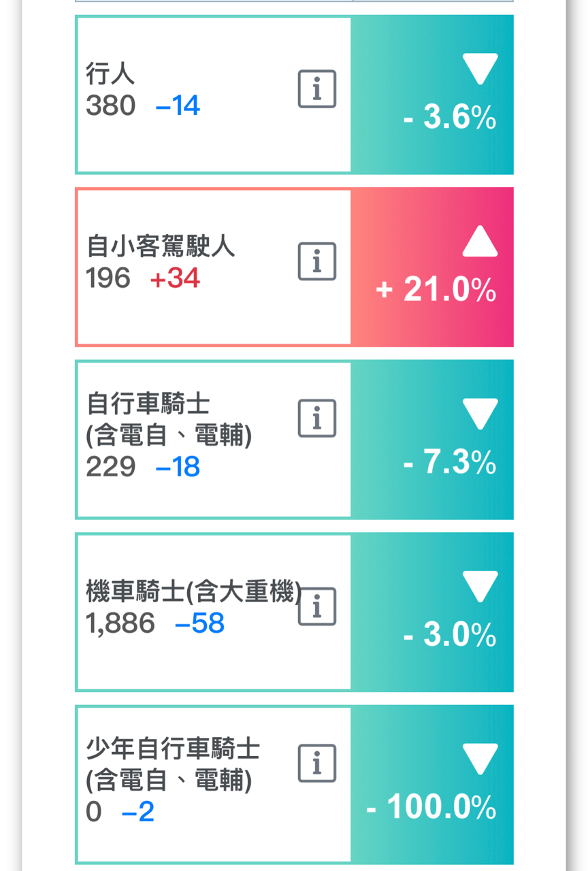Tap the -7.3% percentage panel
Viewport: 588px width, 871px height.
click(x=432, y=440)
